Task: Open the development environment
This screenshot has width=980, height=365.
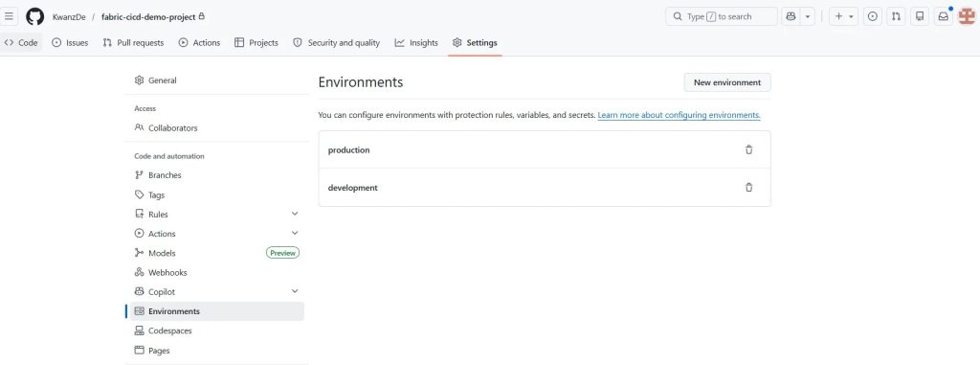Action: pyautogui.click(x=352, y=188)
